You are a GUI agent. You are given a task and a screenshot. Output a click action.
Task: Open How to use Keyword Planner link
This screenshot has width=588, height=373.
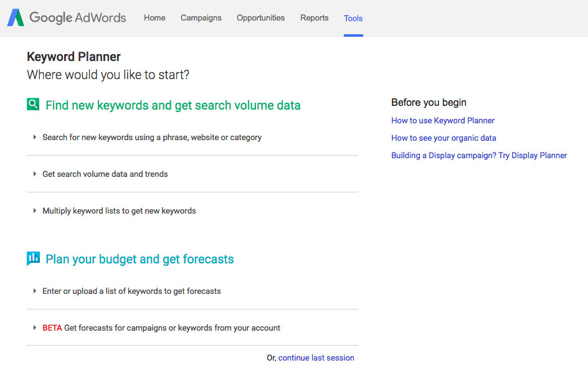(x=443, y=120)
